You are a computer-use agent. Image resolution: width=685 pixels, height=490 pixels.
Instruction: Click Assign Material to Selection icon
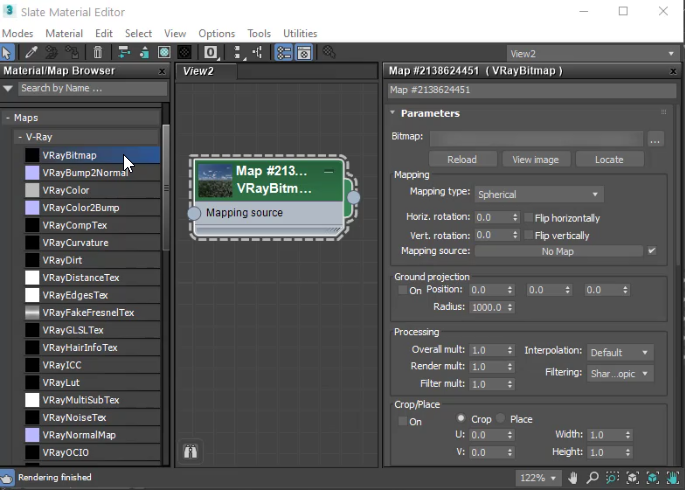(72, 53)
